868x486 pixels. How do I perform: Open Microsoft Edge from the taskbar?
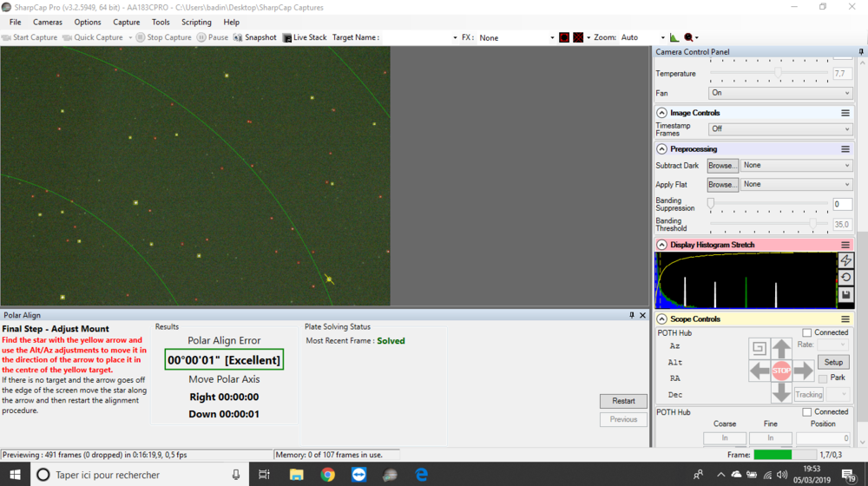[421, 475]
